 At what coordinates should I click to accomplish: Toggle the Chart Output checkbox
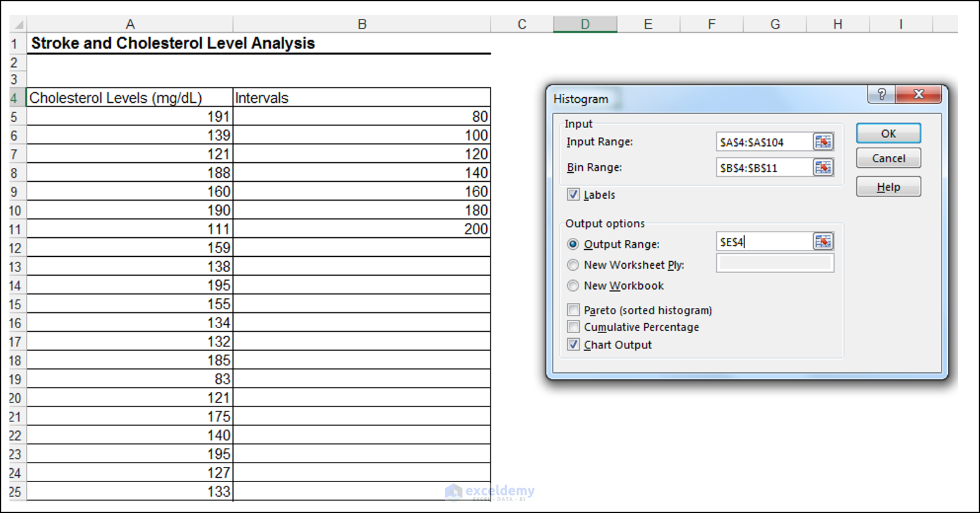coord(573,345)
